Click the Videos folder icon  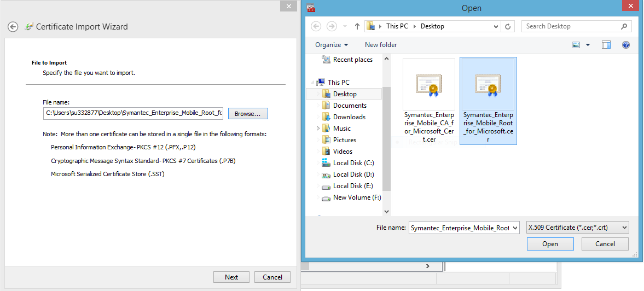point(326,152)
